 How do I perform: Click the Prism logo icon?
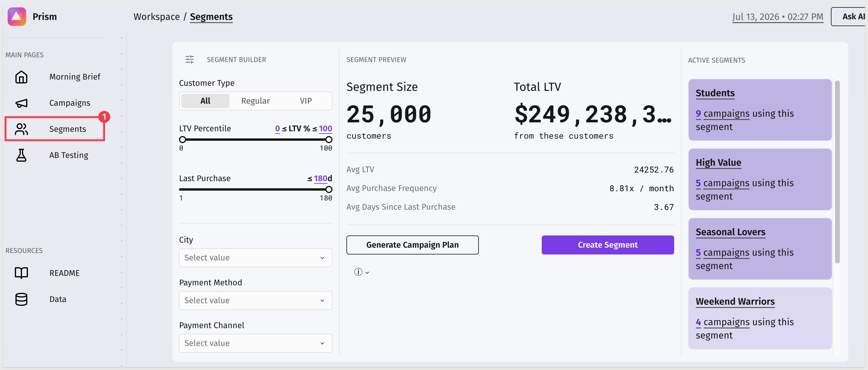tap(17, 17)
